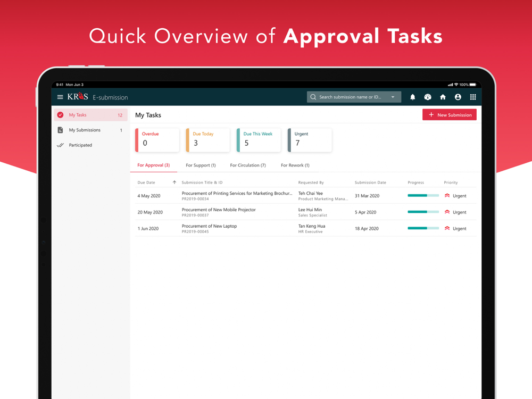Select Participated in sidebar

[x=90, y=145]
